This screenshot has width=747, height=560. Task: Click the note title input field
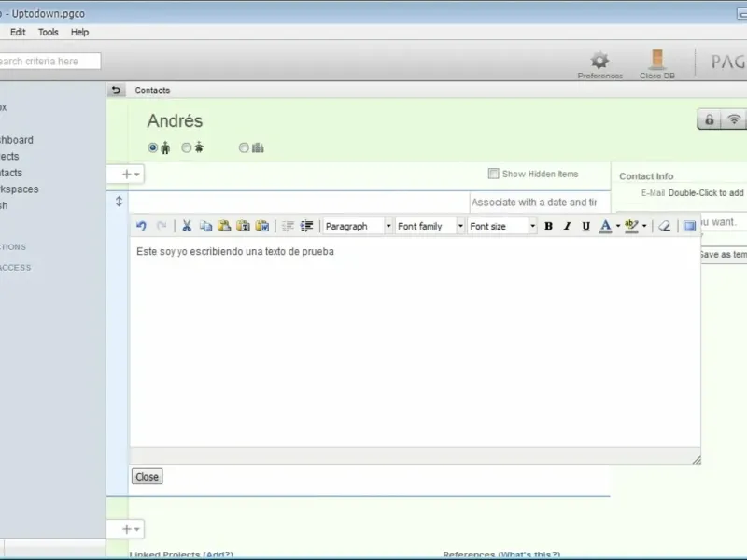click(299, 203)
